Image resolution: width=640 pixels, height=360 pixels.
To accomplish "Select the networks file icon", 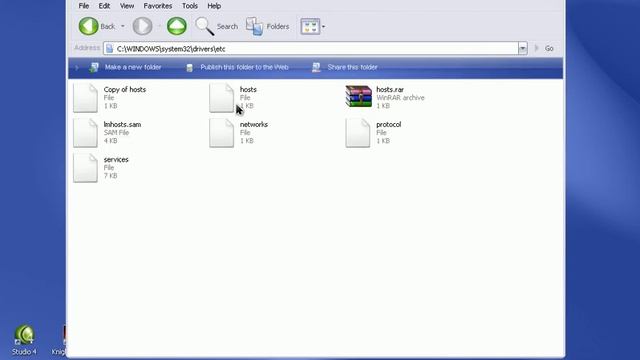I will click(x=222, y=133).
